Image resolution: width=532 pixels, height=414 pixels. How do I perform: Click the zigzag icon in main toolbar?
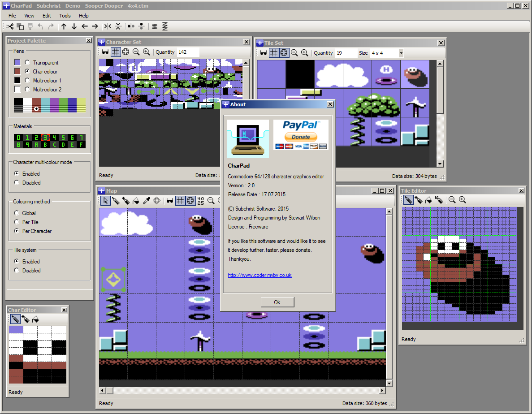coord(165,26)
